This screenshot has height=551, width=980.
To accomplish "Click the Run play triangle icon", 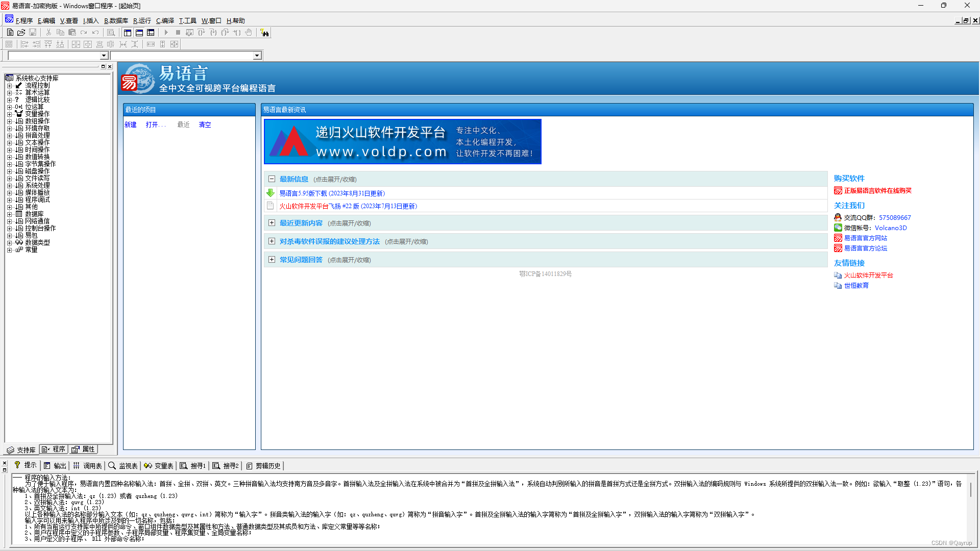I will (x=166, y=32).
